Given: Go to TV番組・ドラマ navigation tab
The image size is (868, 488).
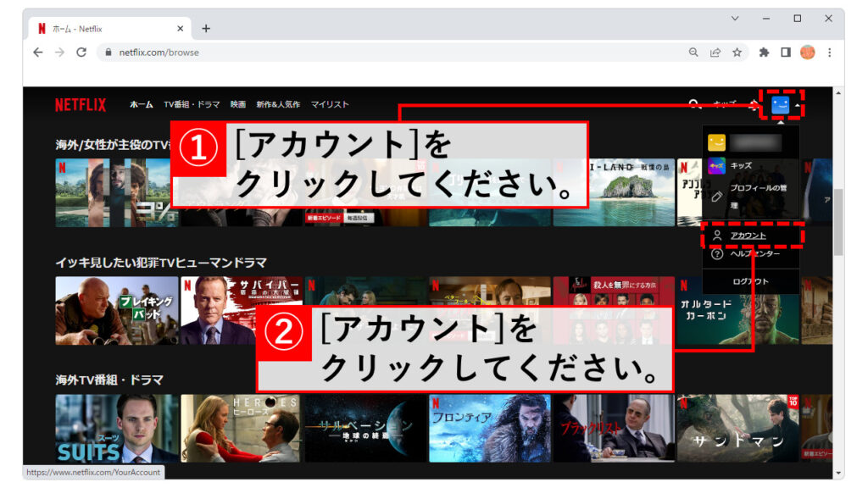Looking at the screenshot, I should [x=192, y=105].
